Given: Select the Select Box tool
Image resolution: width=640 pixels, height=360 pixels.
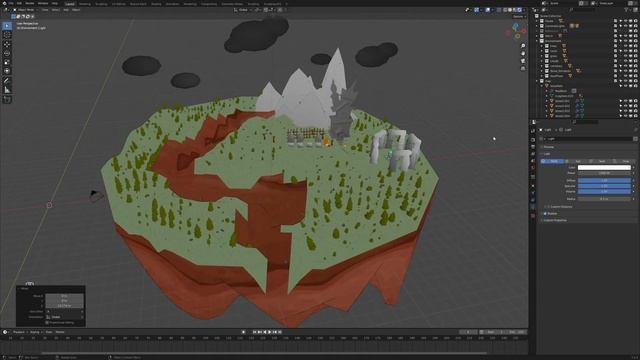Looking at the screenshot, I should pyautogui.click(x=7, y=26).
